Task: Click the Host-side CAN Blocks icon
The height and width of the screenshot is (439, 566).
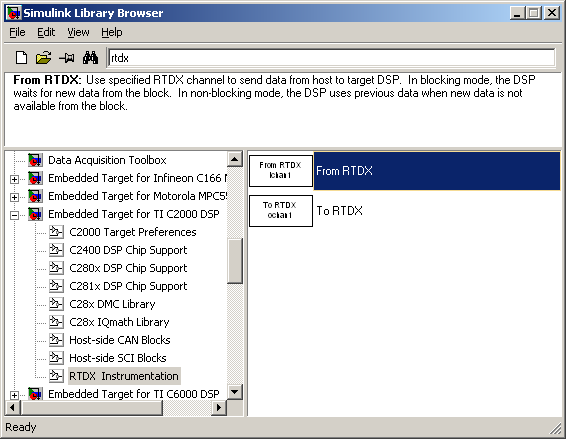Action: click(x=56, y=340)
